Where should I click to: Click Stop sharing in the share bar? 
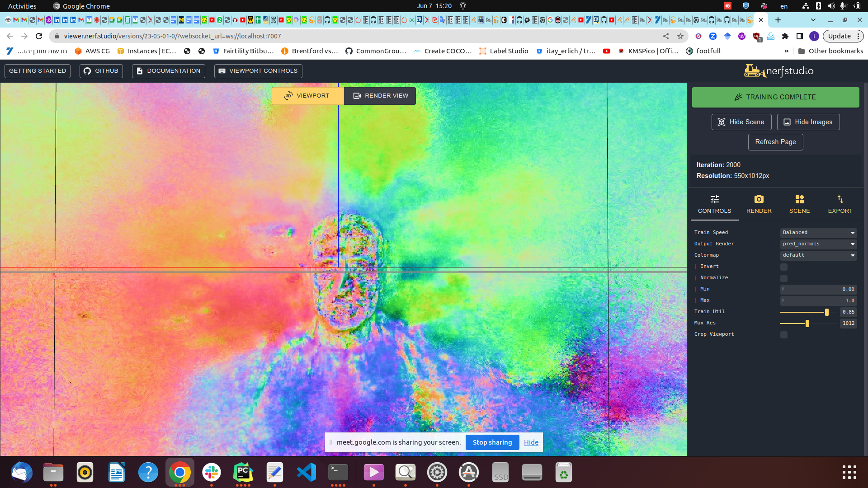(x=492, y=442)
